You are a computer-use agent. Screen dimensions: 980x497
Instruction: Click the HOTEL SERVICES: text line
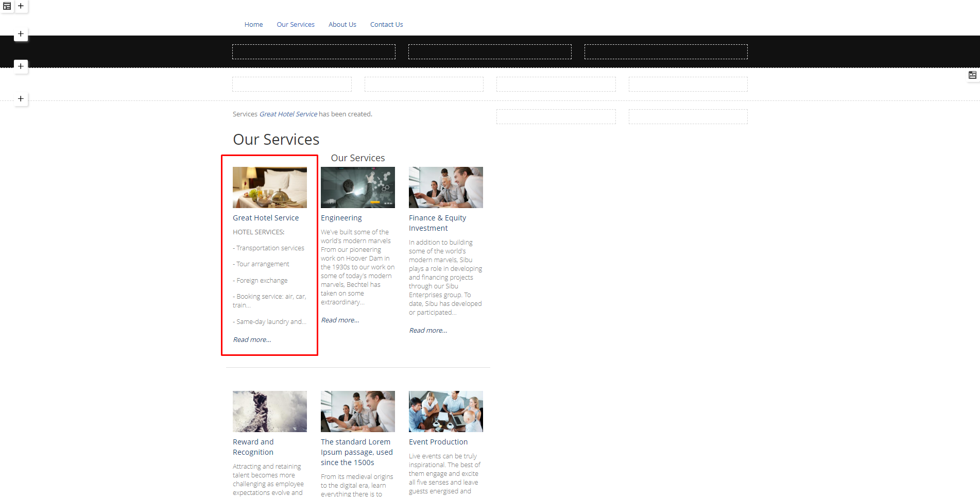point(259,232)
